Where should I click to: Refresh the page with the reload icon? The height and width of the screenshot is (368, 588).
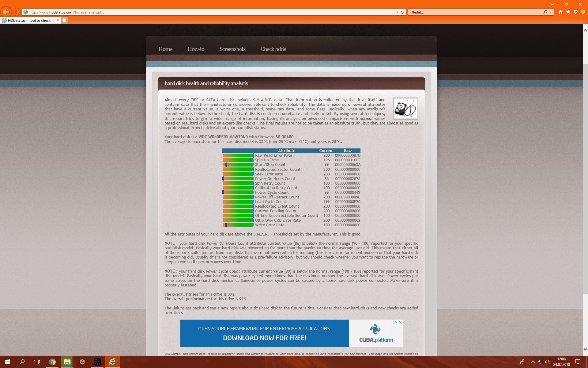tap(402, 12)
